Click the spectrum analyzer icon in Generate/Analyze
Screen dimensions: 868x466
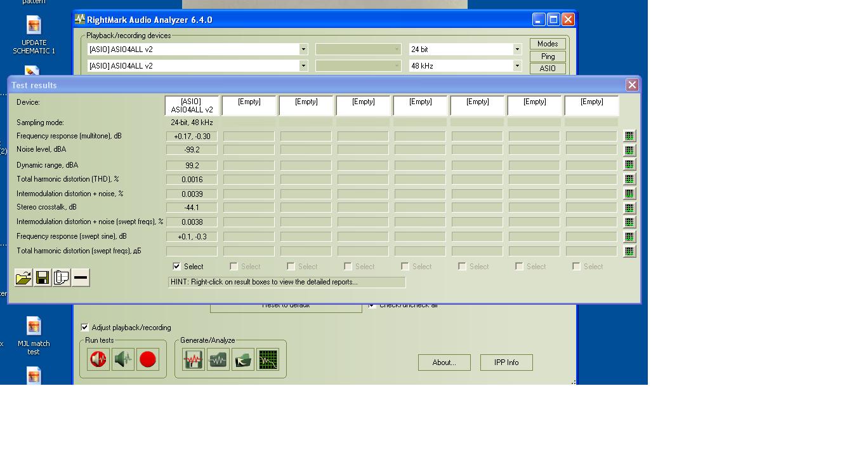coord(268,360)
